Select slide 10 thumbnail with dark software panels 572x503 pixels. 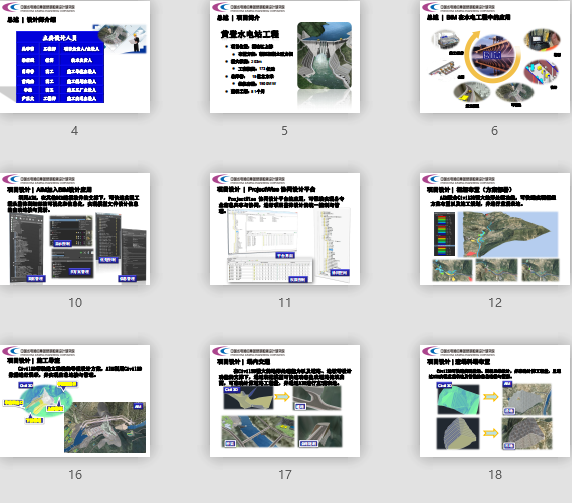[x=75, y=229]
